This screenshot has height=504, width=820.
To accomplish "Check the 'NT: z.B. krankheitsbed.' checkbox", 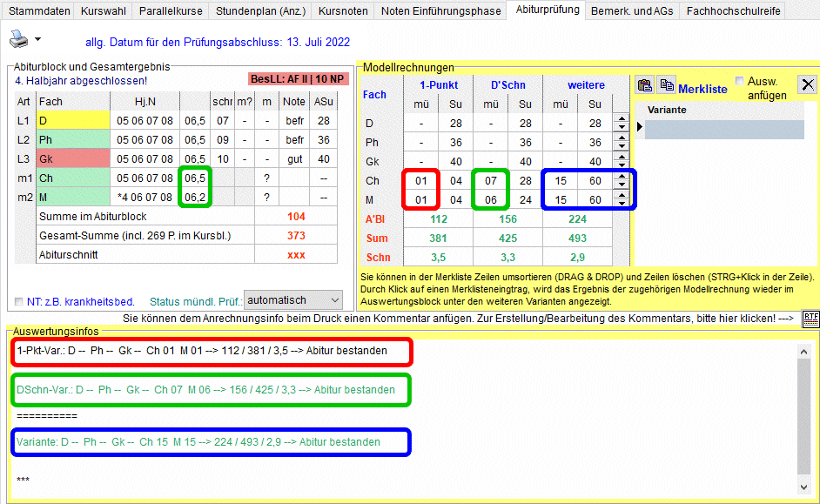I will 19,302.
